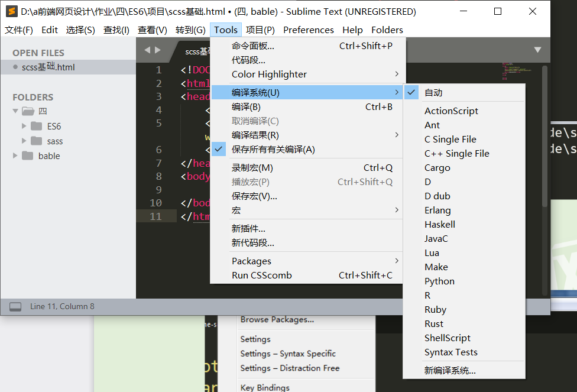Create 新插件... new plugin
Viewport: 577px width, 392px height.
tap(307, 229)
